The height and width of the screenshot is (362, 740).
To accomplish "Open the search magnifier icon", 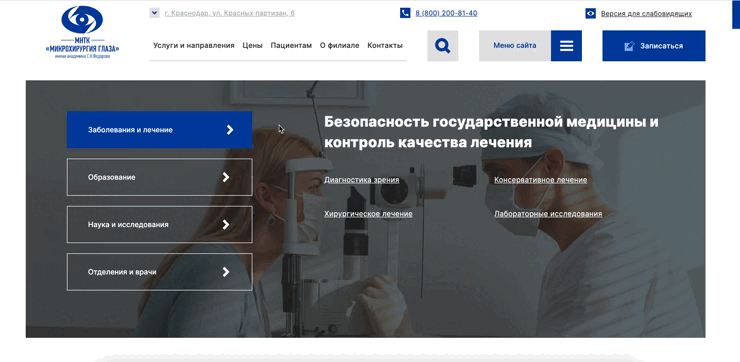I will pos(443,46).
